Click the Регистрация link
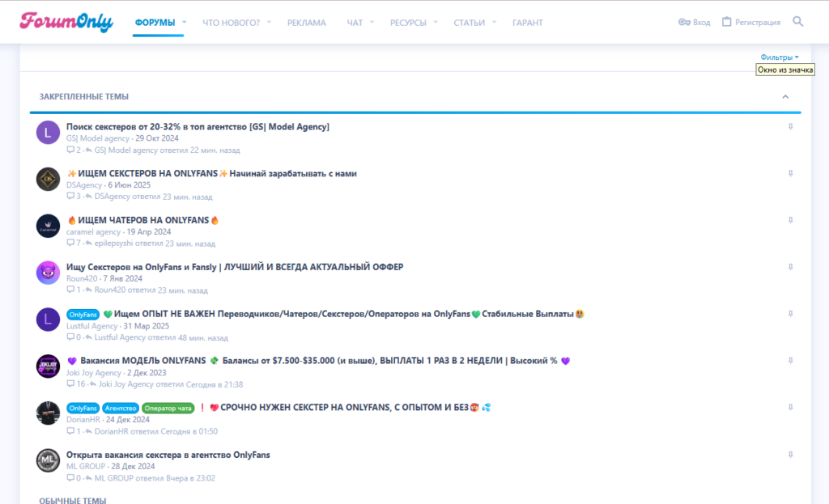Screen dimensions: 829x504 [x=758, y=22]
